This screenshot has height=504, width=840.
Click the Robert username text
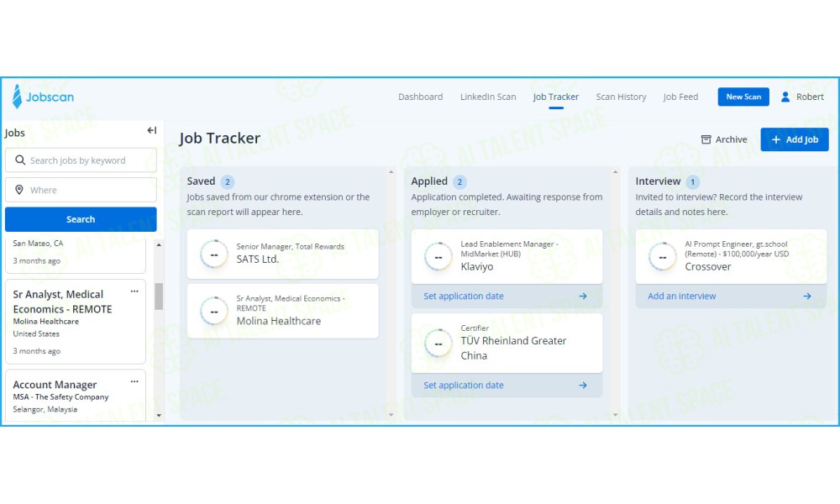pos(810,97)
